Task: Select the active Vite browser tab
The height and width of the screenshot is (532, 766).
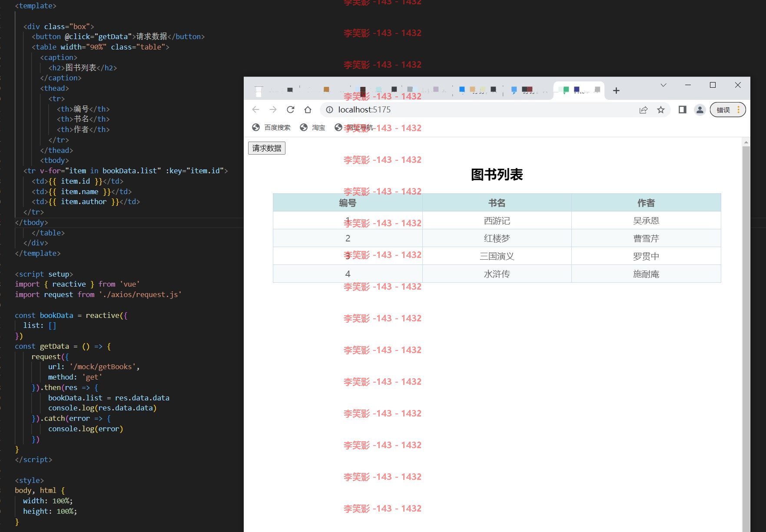Action: click(x=579, y=90)
